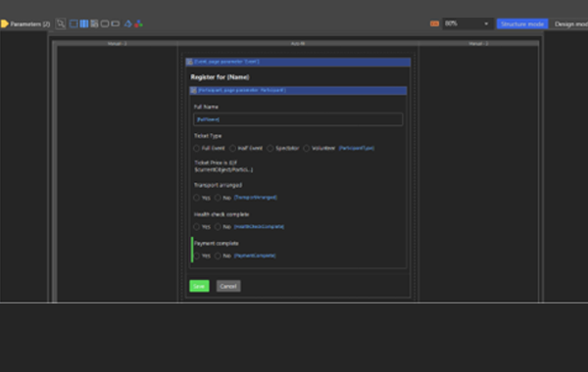Select the Ticket Price expression text
Image resolution: width=588 pixels, height=372 pixels.
point(223,166)
